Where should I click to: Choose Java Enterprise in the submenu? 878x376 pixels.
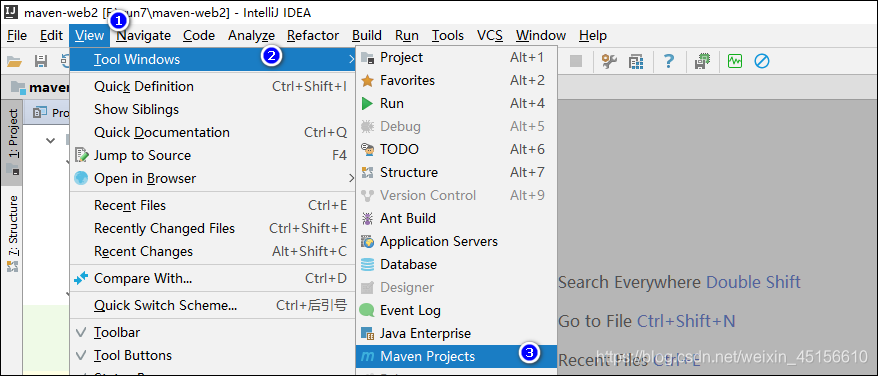pos(456,333)
